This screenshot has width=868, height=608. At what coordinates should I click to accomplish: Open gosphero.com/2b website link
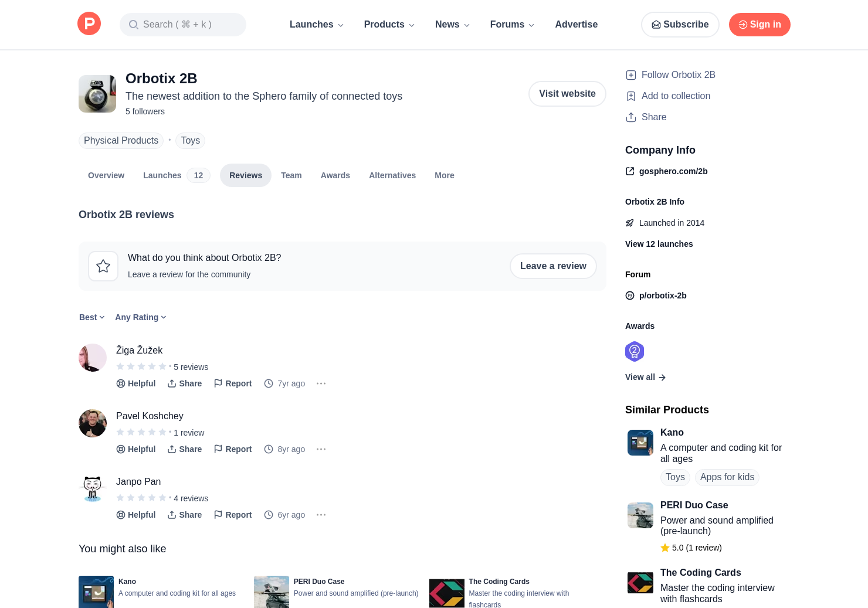coord(667,171)
